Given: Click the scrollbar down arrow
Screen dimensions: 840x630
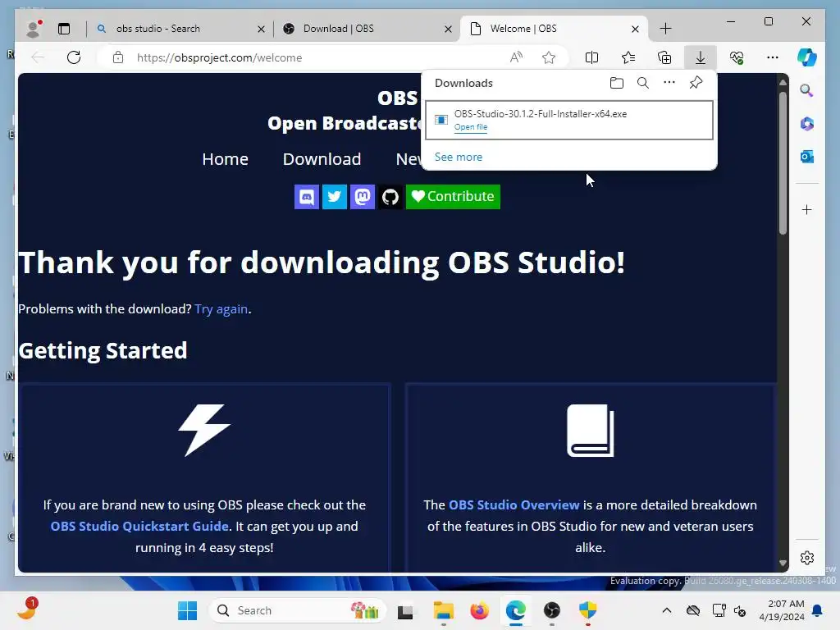Looking at the screenshot, I should click(783, 563).
